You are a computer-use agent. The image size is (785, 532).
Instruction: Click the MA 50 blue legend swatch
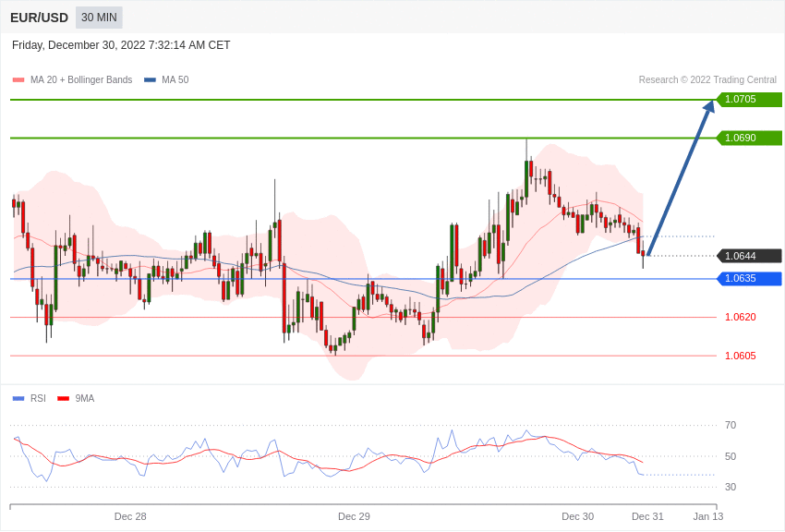pos(150,80)
